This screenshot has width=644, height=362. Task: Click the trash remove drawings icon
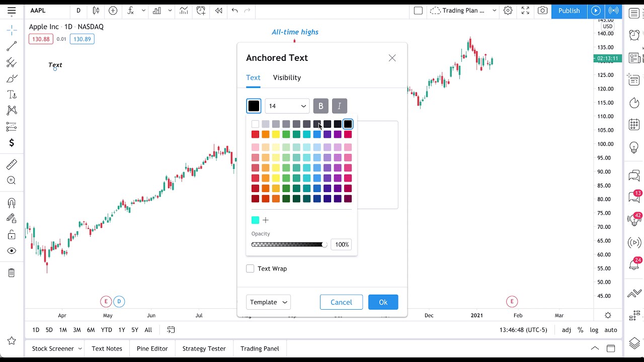click(12, 273)
